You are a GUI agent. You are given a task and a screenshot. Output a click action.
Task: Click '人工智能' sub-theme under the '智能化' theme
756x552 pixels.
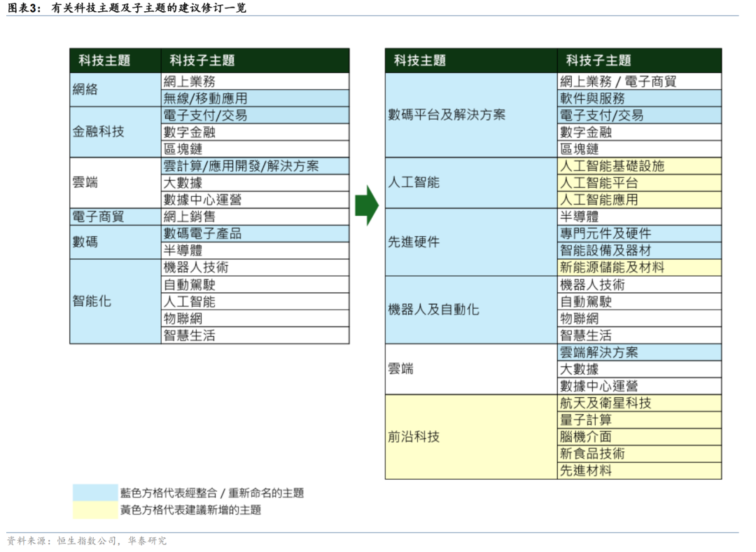[255, 302]
